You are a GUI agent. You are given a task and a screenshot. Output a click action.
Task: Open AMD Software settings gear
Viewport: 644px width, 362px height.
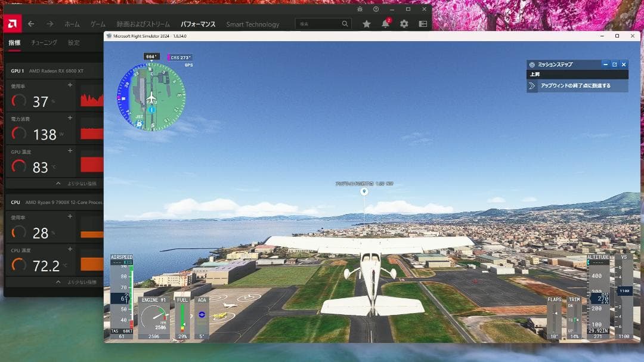404,24
